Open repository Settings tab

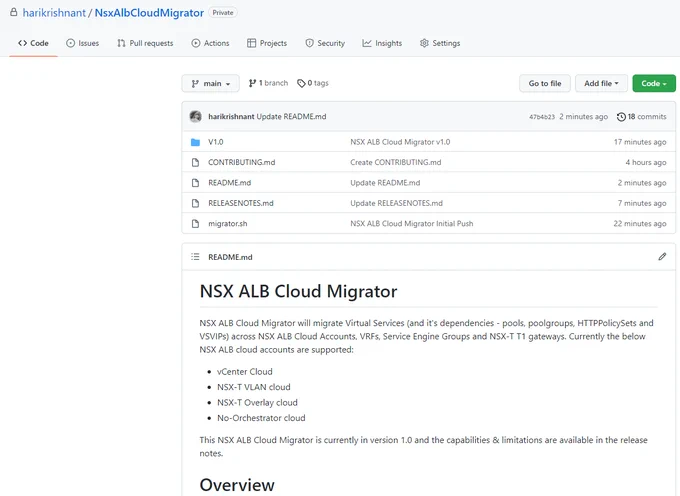(440, 43)
